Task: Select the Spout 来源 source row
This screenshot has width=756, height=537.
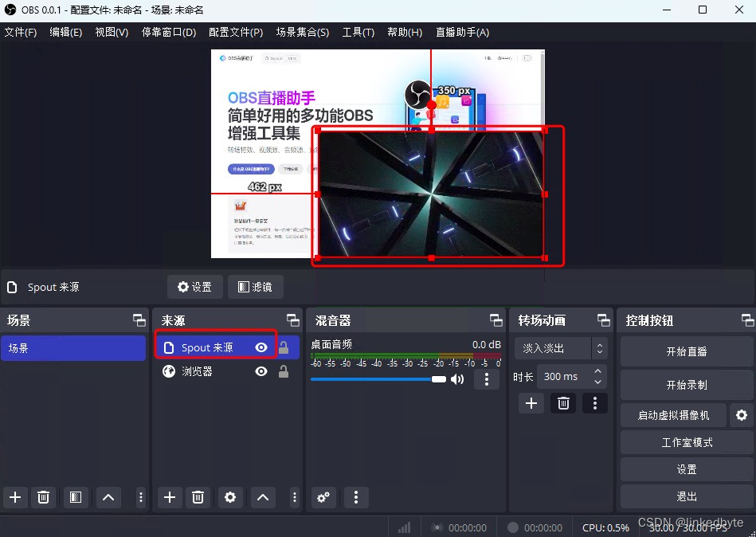Action: [x=227, y=347]
